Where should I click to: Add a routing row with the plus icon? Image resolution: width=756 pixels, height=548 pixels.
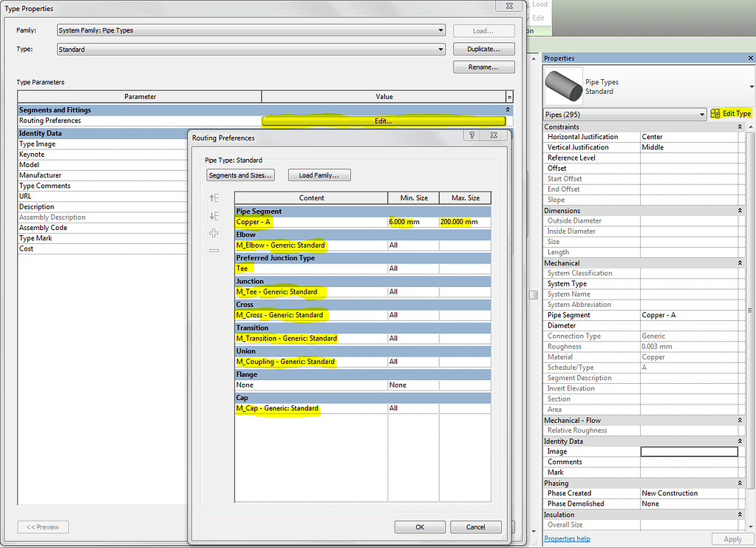[x=214, y=232]
